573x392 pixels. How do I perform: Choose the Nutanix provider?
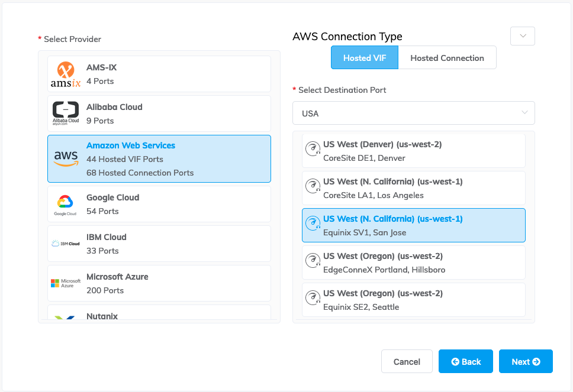[159, 314]
